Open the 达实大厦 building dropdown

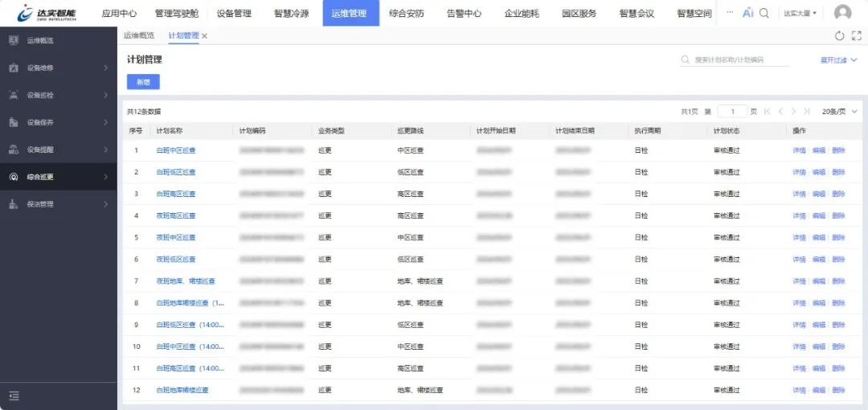pos(800,13)
